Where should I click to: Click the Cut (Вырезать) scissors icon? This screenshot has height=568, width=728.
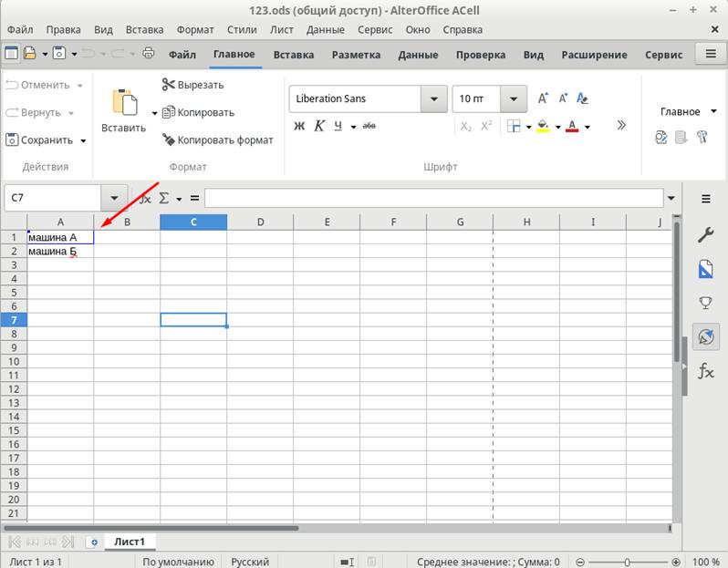click(x=169, y=85)
